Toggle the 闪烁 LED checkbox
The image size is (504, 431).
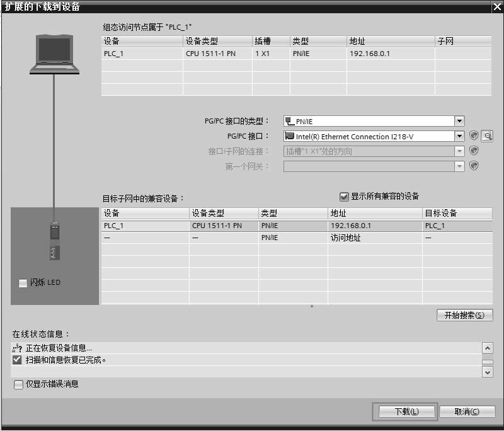tap(23, 283)
